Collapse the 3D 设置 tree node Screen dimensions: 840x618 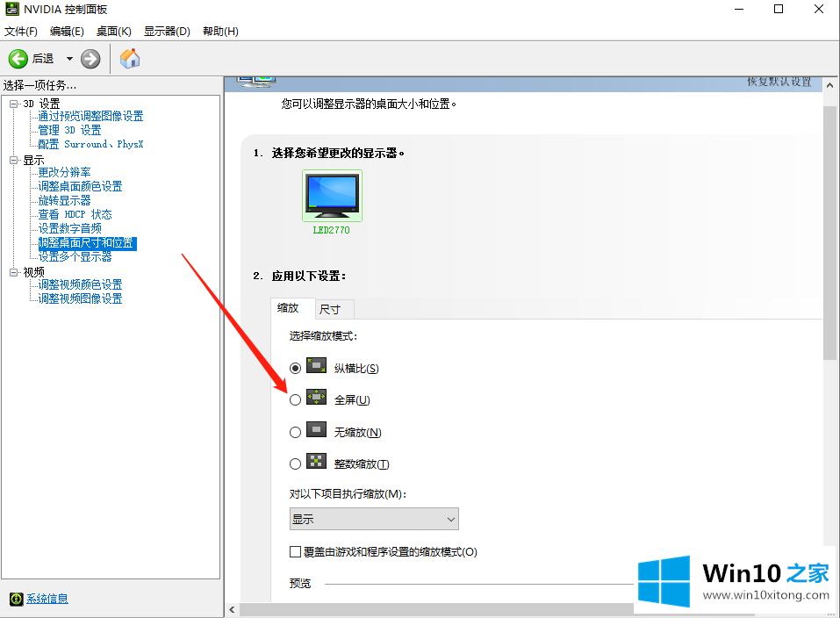click(x=14, y=104)
